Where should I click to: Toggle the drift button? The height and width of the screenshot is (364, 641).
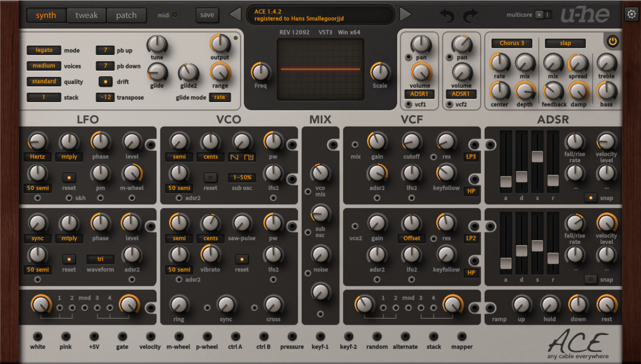pyautogui.click(x=105, y=82)
